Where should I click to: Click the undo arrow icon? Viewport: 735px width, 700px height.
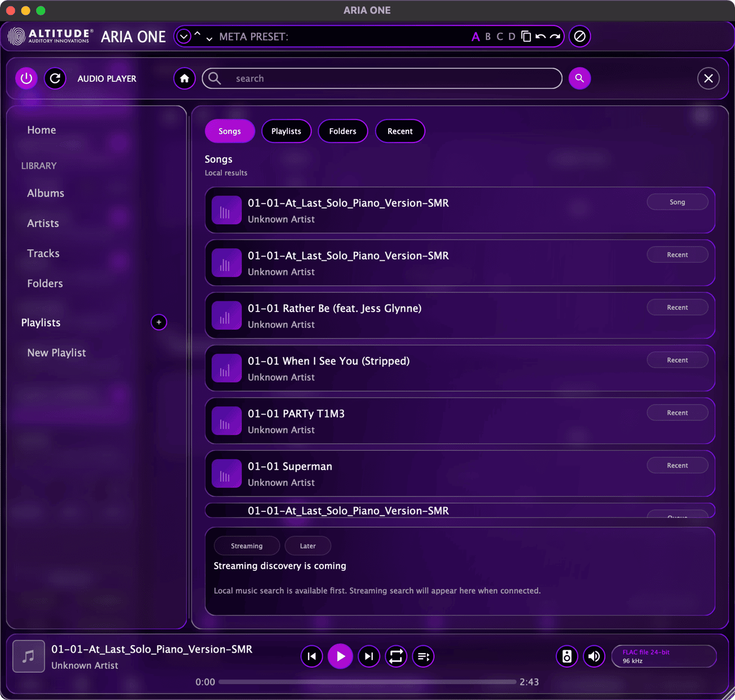click(x=540, y=37)
